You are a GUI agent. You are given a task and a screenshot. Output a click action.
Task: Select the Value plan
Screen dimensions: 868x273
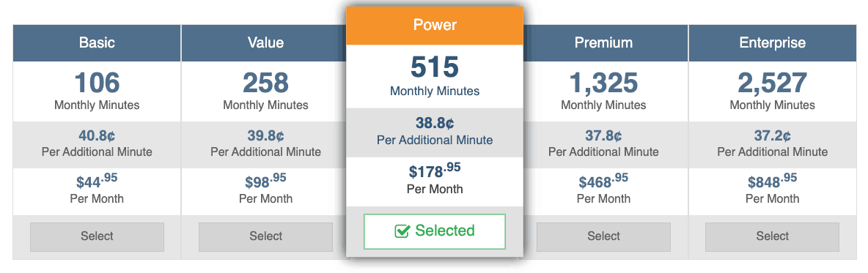[x=265, y=236]
